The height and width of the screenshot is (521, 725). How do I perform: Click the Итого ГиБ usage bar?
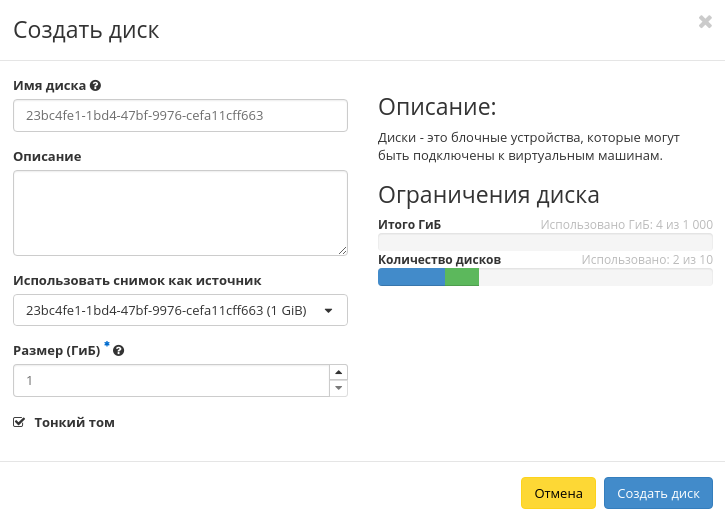point(545,241)
